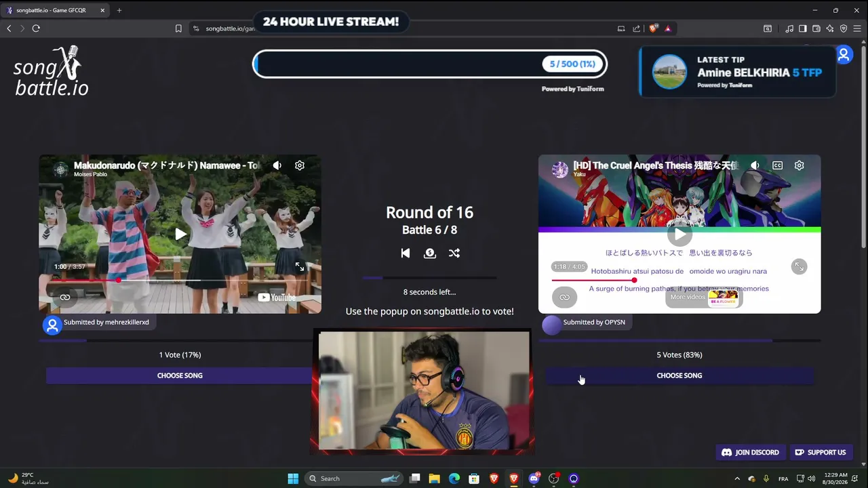Viewport: 868px width, 488px height.
Task: Open the songbattle.io logo home link
Action: tap(51, 70)
